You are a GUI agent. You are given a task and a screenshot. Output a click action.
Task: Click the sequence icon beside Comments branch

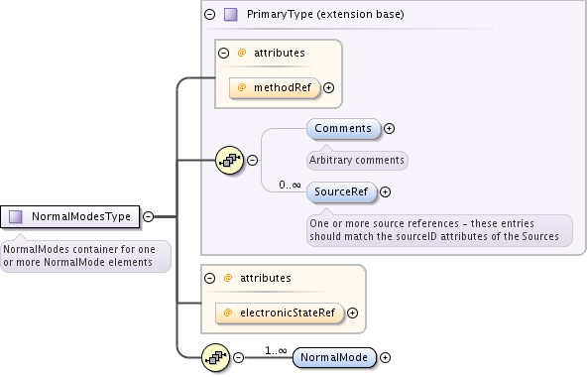229,160
